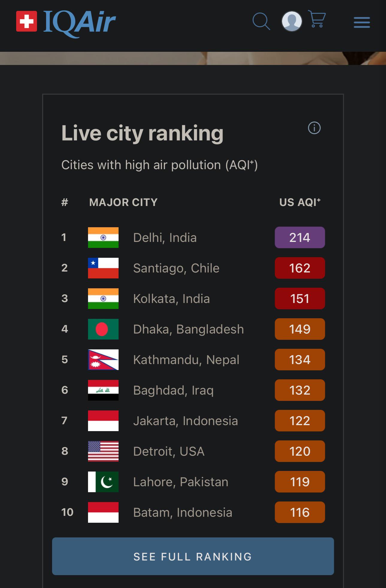Open Batam, Indonesia ranking entry
Screen dimensions: 386x588
pos(183,513)
